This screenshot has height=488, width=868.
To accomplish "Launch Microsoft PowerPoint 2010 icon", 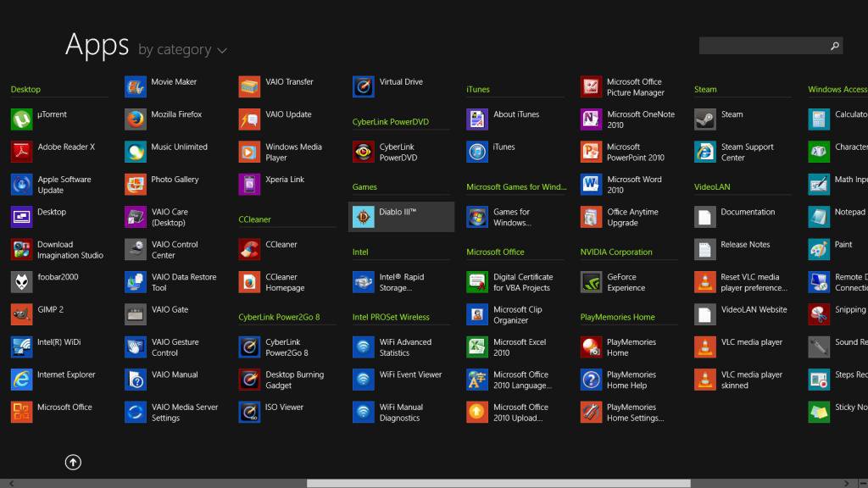I will [591, 152].
